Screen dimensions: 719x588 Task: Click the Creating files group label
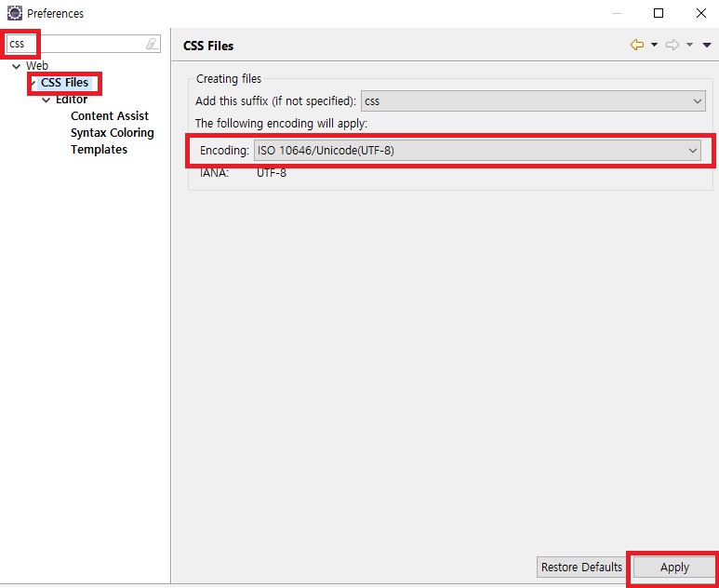point(229,79)
